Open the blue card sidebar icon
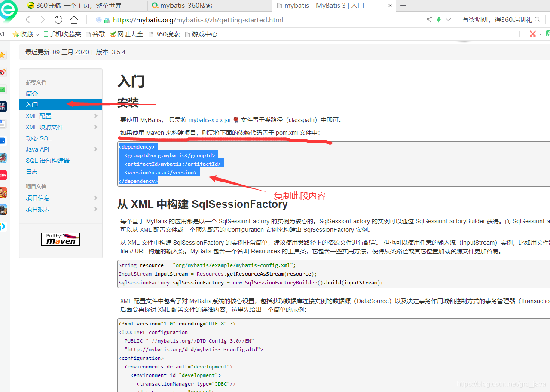The height and width of the screenshot is (392, 550). 3,140
